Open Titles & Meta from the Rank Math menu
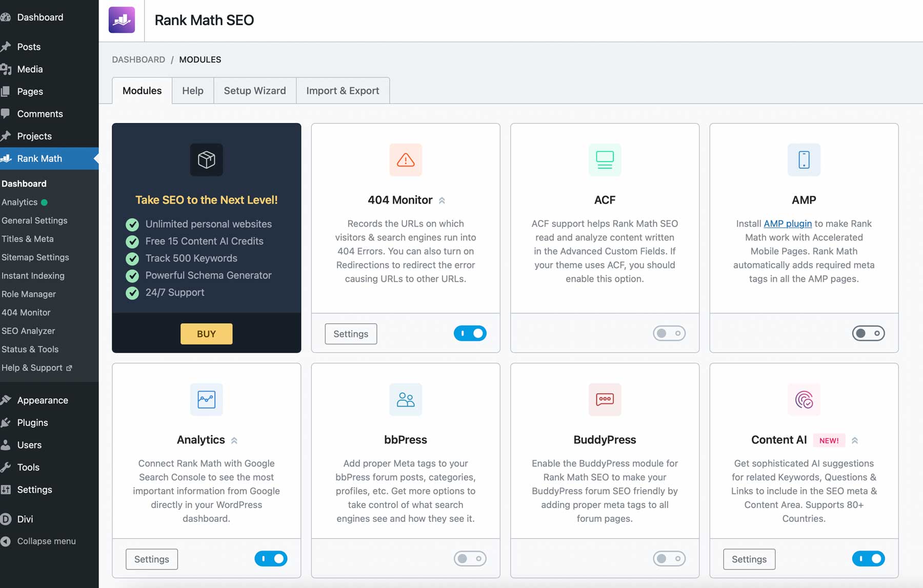923x588 pixels. [x=28, y=239]
